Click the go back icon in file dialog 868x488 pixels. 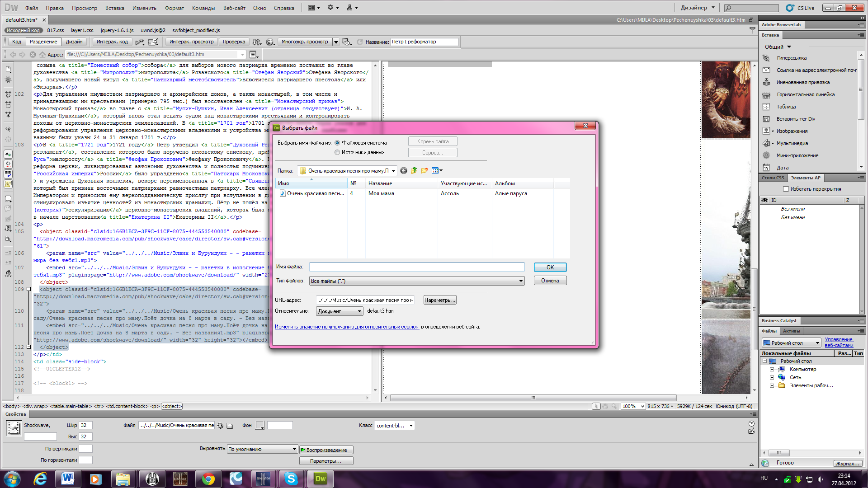(x=403, y=171)
